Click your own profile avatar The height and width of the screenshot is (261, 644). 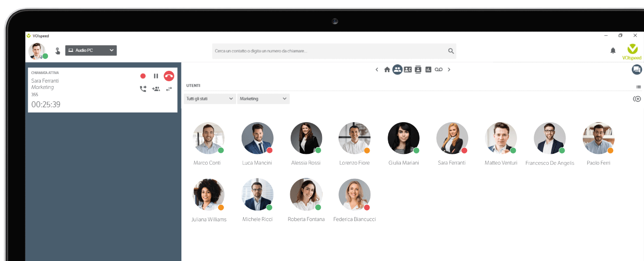37,51
